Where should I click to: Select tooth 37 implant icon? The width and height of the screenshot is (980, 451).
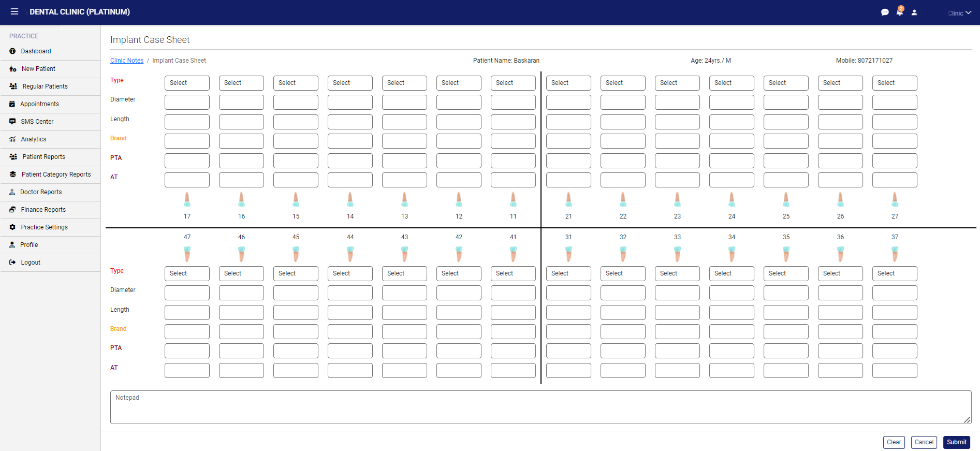pyautogui.click(x=895, y=254)
